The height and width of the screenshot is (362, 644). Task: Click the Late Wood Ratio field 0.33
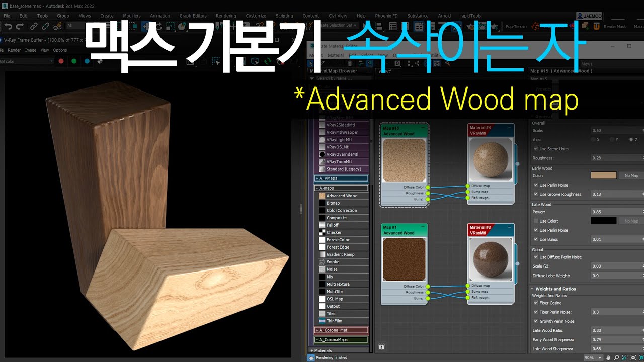(616, 330)
